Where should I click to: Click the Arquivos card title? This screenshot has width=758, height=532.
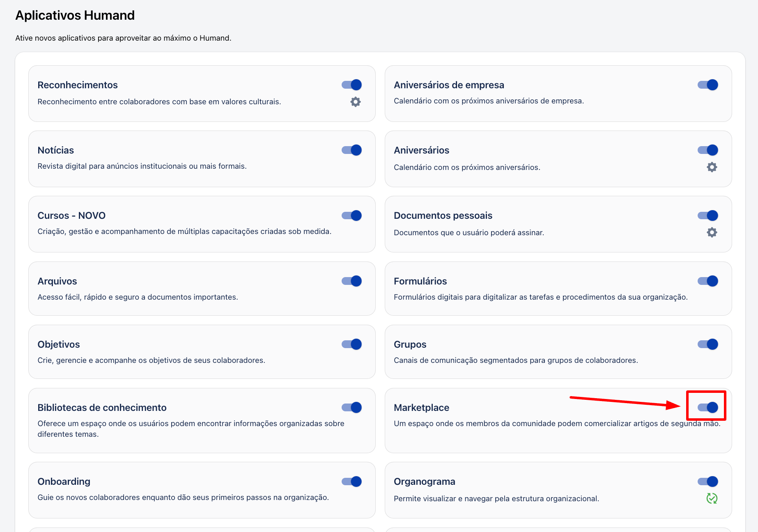pos(57,281)
